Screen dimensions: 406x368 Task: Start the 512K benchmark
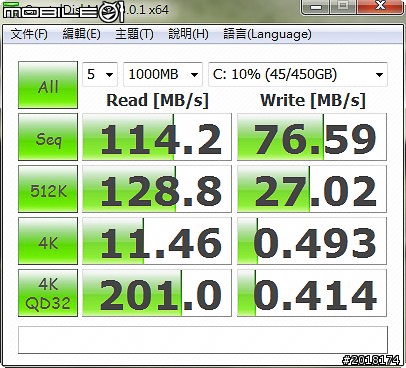[x=48, y=189]
